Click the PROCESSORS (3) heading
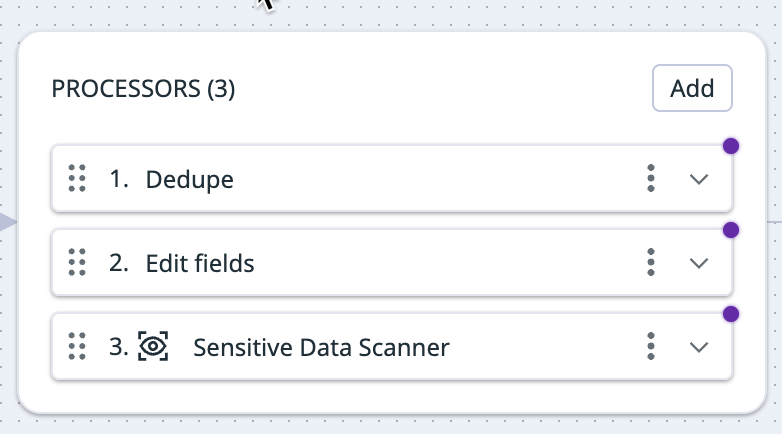The width and height of the screenshot is (782, 434). pos(143,89)
